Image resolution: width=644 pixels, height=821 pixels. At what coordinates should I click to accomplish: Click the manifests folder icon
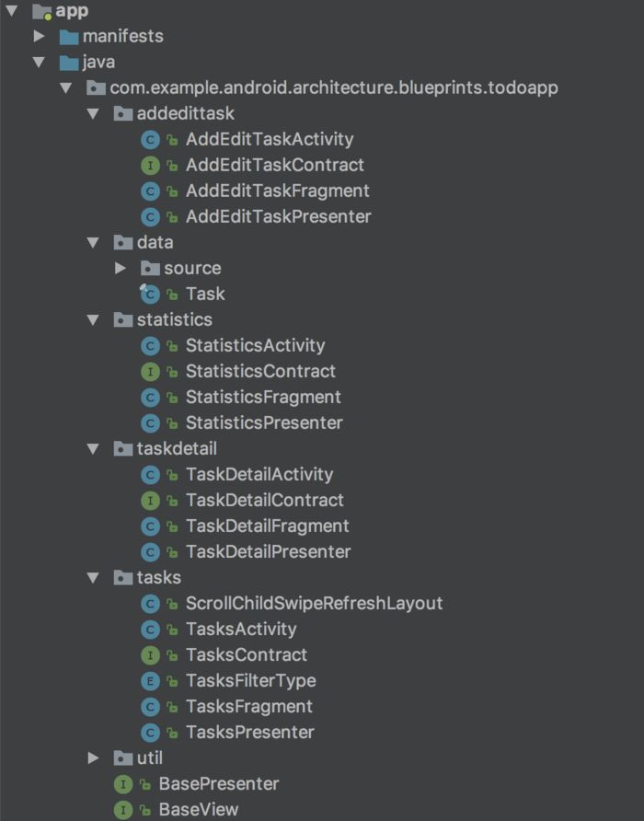[69, 37]
